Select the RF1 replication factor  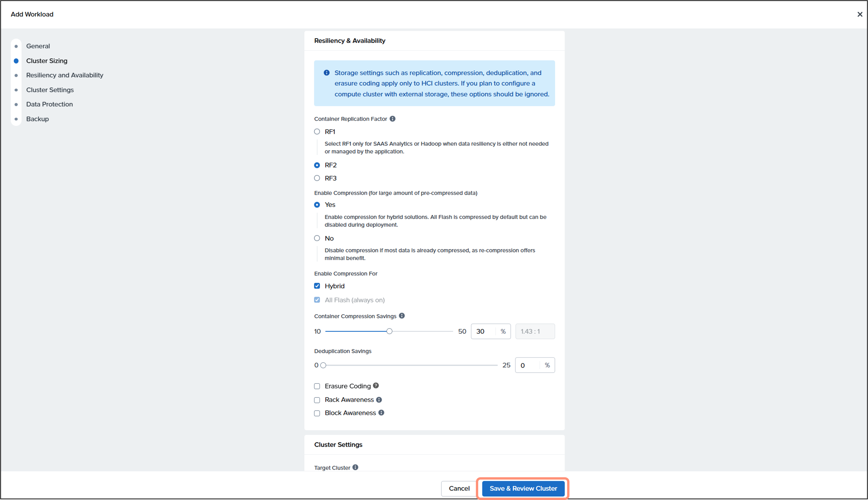[x=317, y=131]
